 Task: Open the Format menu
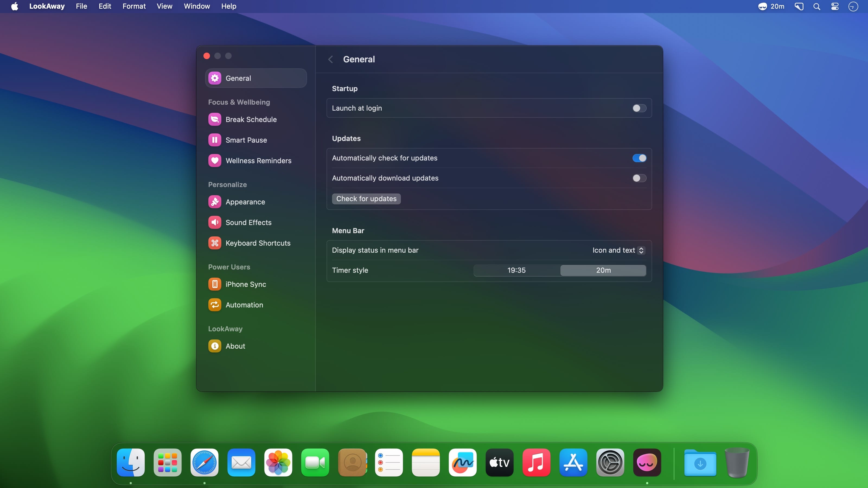point(134,7)
